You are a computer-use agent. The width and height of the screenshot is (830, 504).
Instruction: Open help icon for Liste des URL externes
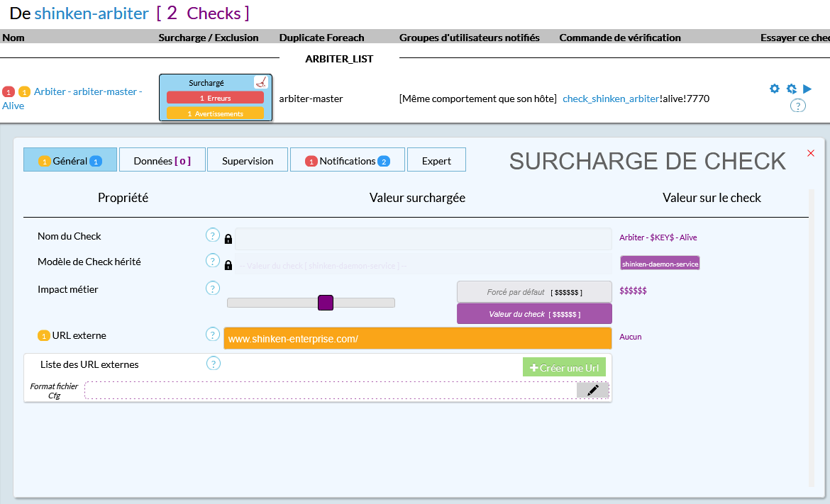coord(213,363)
